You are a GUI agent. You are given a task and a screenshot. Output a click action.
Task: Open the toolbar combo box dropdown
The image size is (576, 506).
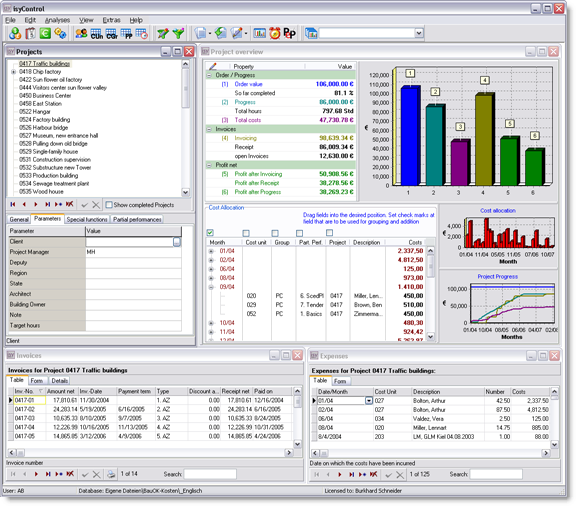click(419, 33)
